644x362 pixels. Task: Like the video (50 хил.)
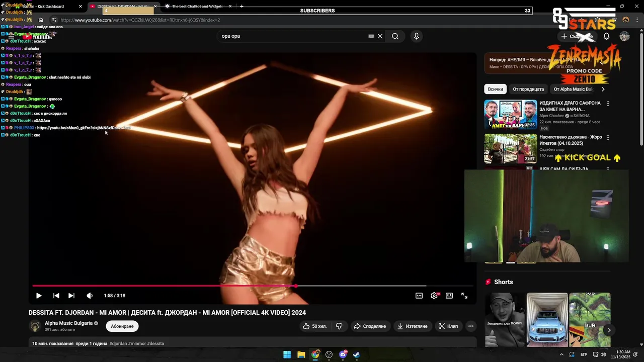(x=314, y=326)
